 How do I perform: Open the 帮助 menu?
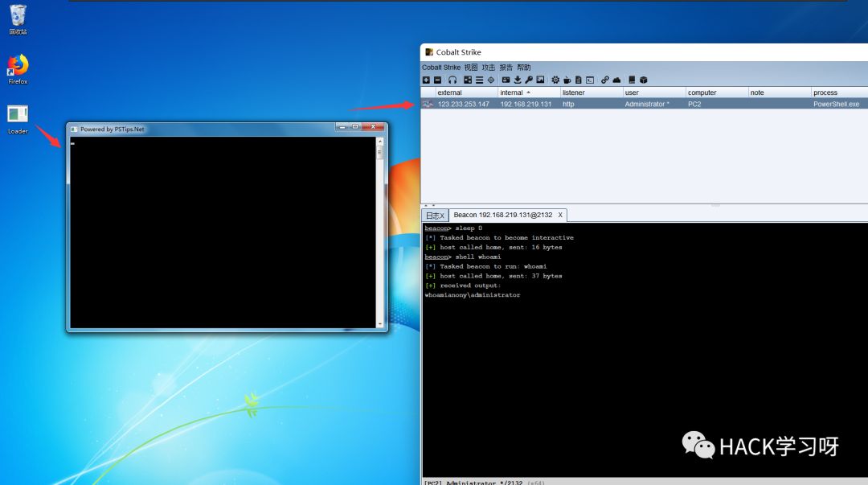[x=524, y=68]
